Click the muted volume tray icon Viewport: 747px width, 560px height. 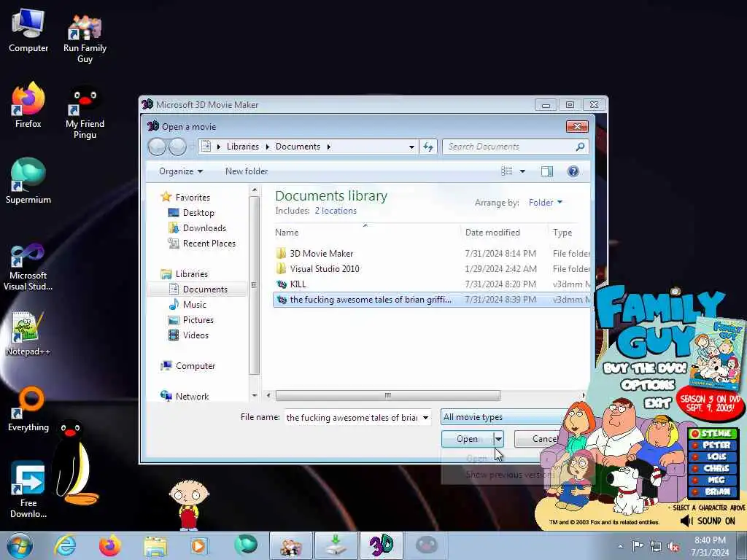(673, 546)
